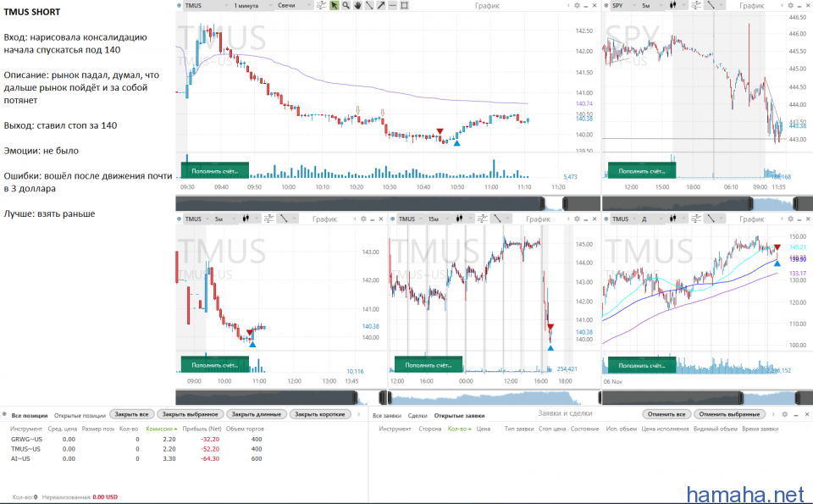Viewport: 813px width, 504px height.
Task: Toggle the link indicator on the TMUS 5m chart
Action: [x=180, y=219]
